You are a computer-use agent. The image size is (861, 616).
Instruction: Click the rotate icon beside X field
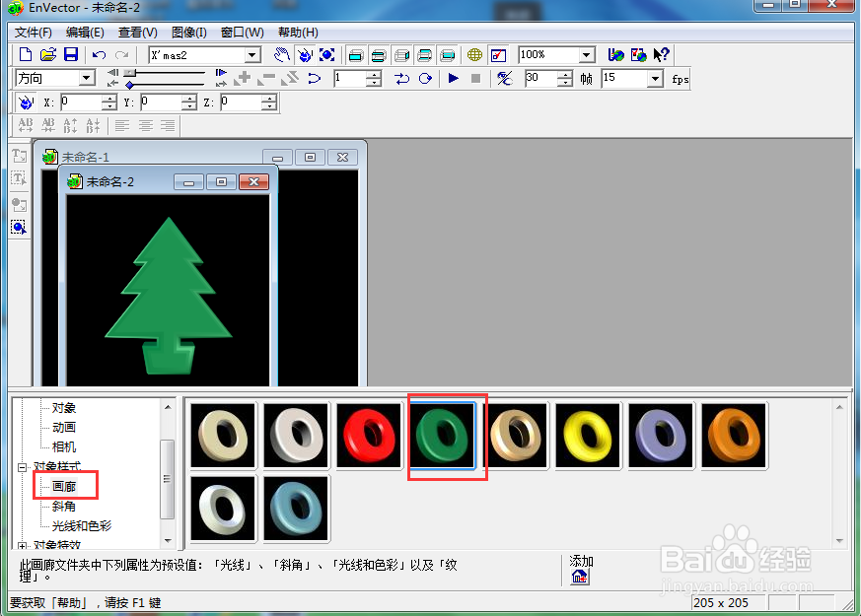coord(26,103)
